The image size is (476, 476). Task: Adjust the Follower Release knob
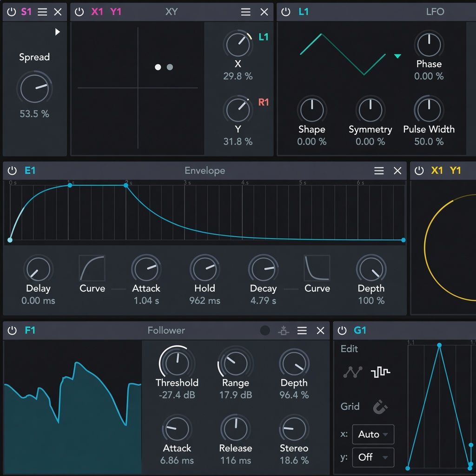tap(236, 428)
